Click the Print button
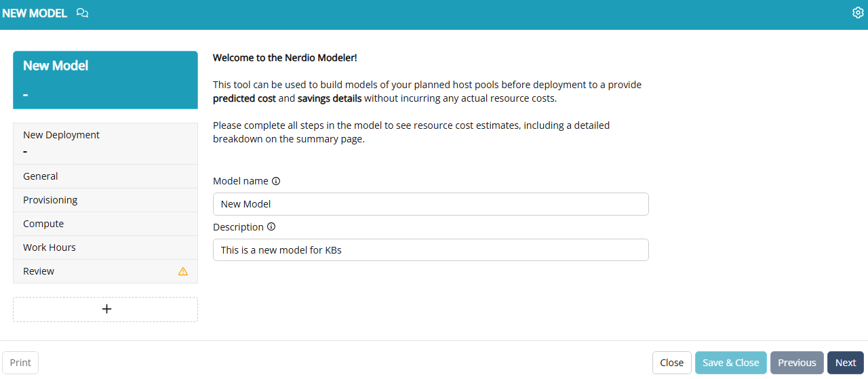The width and height of the screenshot is (868, 379). (x=20, y=363)
